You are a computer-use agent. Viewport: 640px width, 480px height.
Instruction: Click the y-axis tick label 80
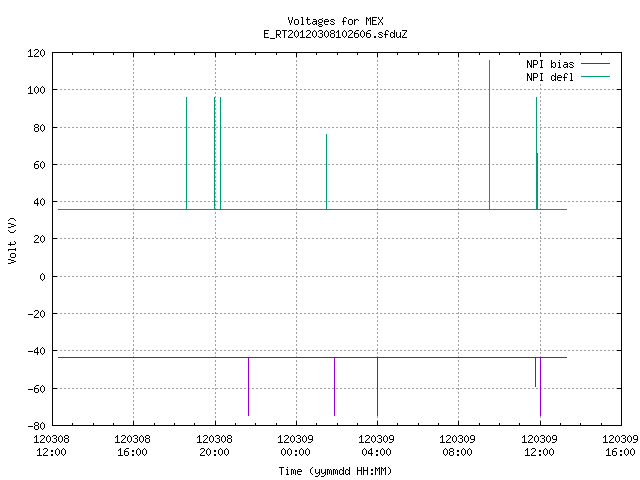[x=40, y=128]
